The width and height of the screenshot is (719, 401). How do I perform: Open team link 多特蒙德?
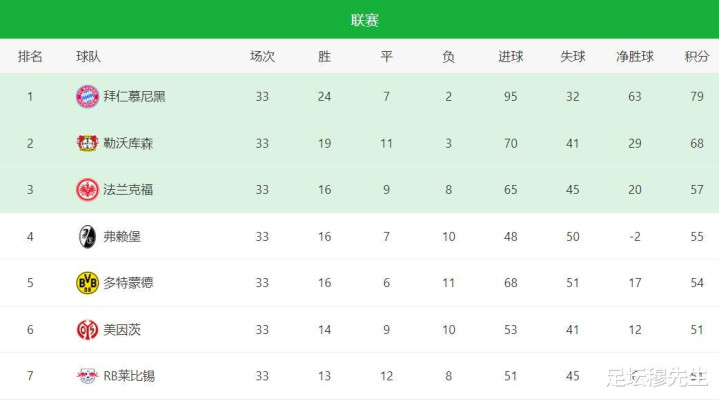(128, 283)
